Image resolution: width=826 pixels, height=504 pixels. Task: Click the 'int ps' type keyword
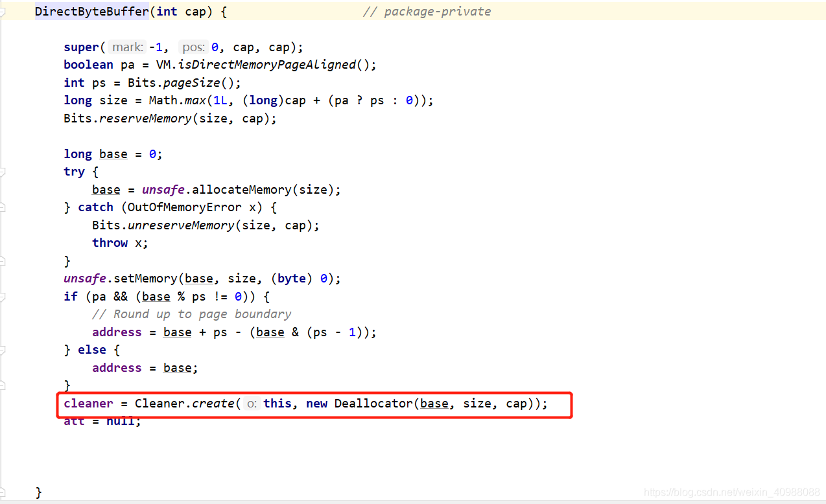[x=74, y=83]
